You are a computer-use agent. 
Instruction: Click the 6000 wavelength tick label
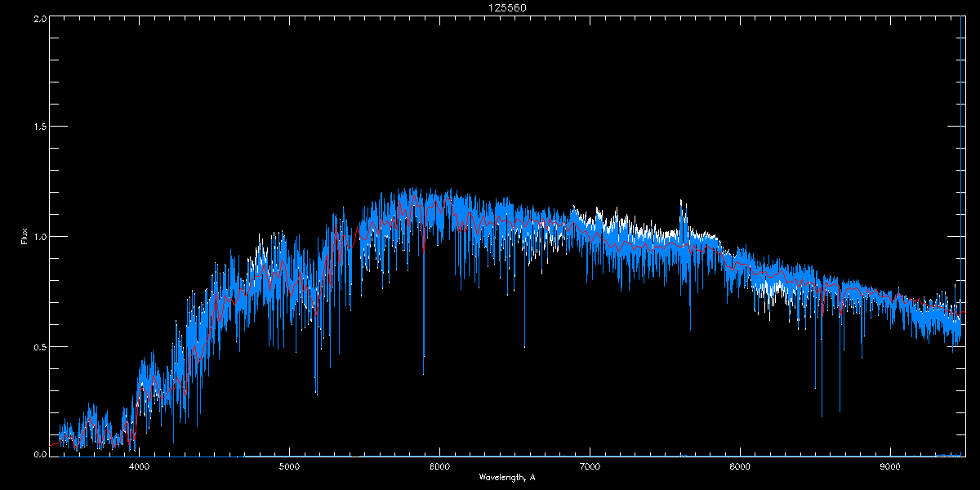439,467
